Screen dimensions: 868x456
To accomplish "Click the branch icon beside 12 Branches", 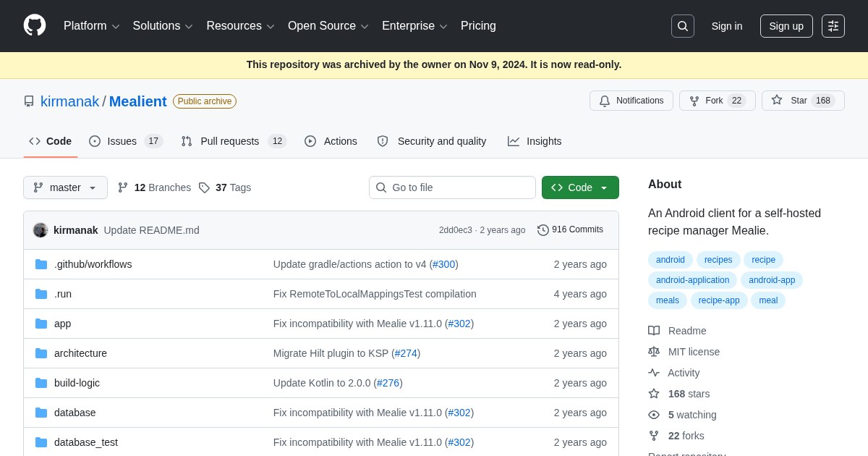I will click(123, 187).
